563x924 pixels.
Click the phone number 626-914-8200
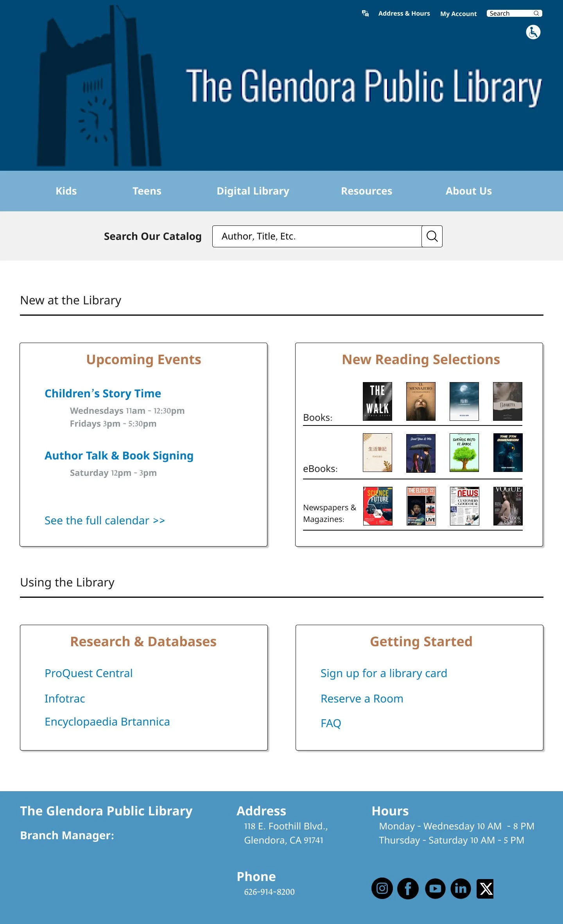click(x=269, y=892)
